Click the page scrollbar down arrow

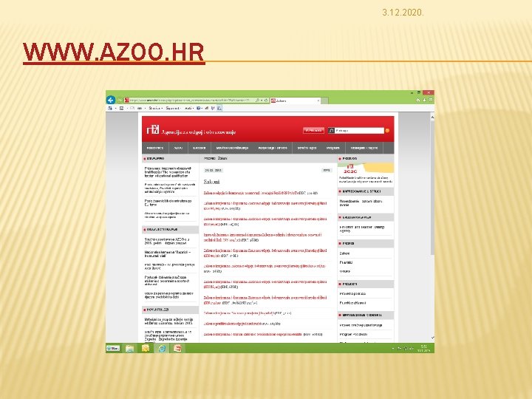click(432, 338)
